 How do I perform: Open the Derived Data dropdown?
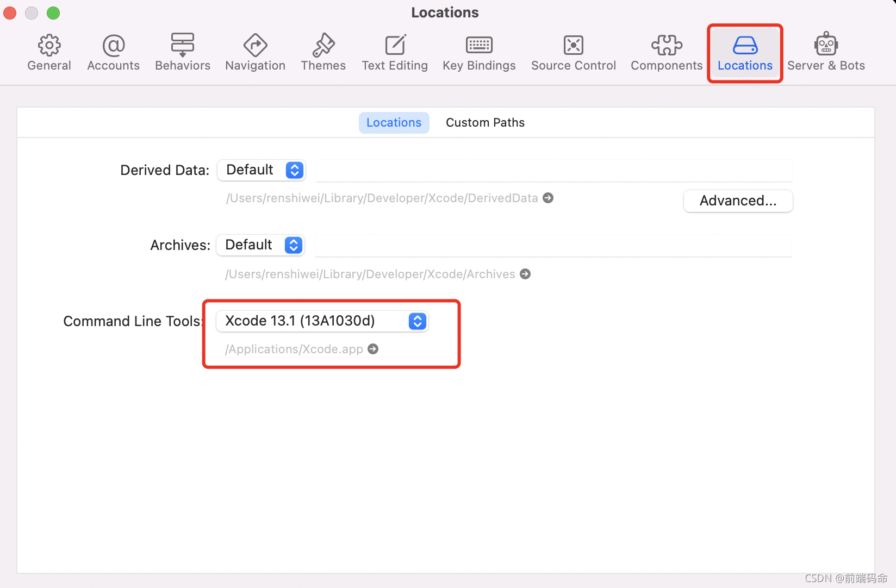coord(262,170)
